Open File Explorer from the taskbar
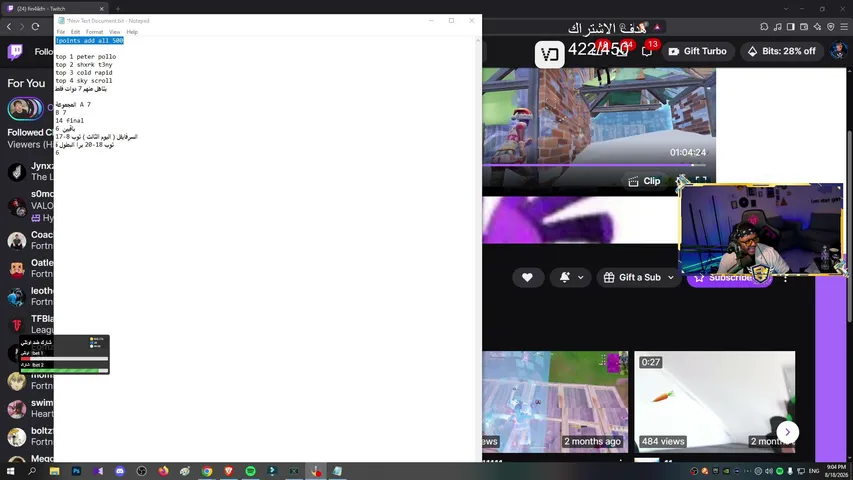853x480 pixels. (54, 471)
